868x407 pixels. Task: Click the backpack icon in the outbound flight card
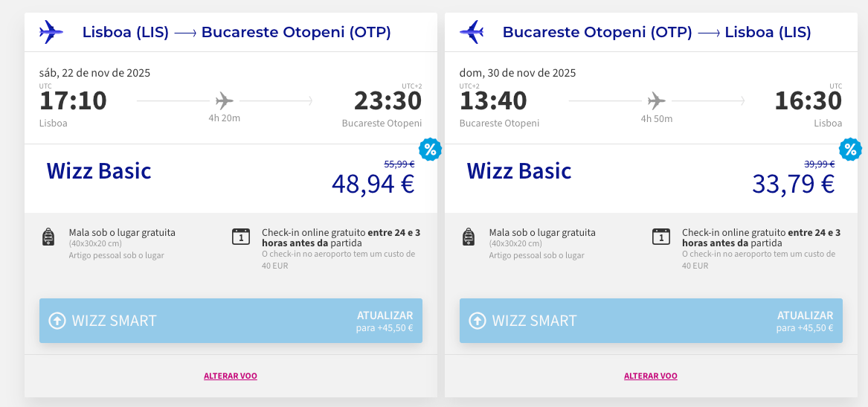point(48,237)
